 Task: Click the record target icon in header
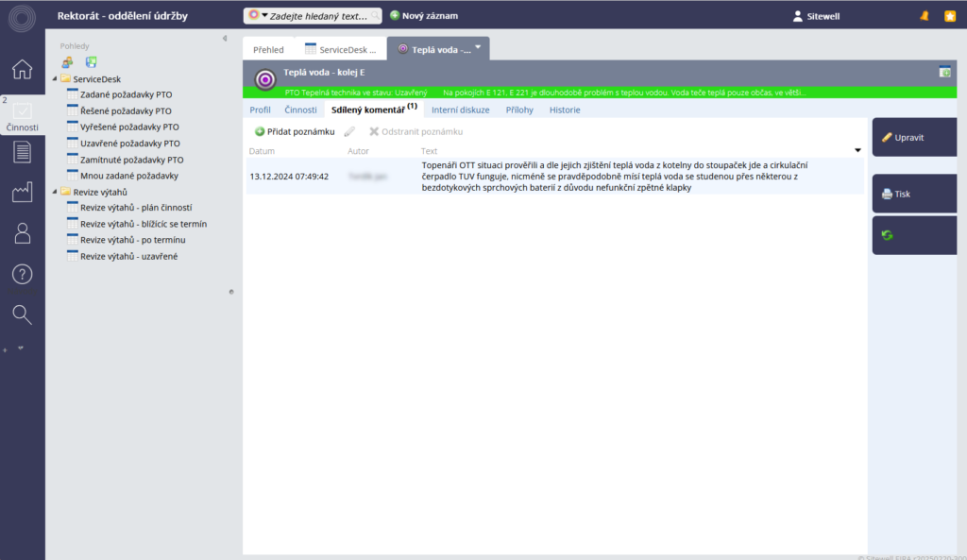click(x=265, y=79)
